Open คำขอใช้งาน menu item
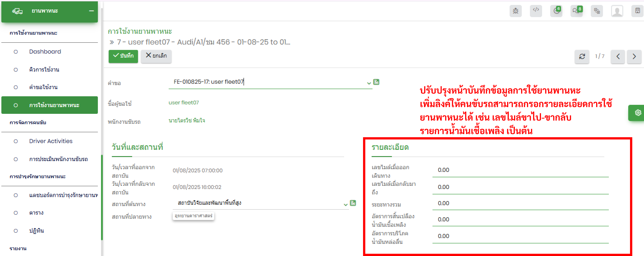Viewport: 644px width, 256px height. tap(43, 87)
